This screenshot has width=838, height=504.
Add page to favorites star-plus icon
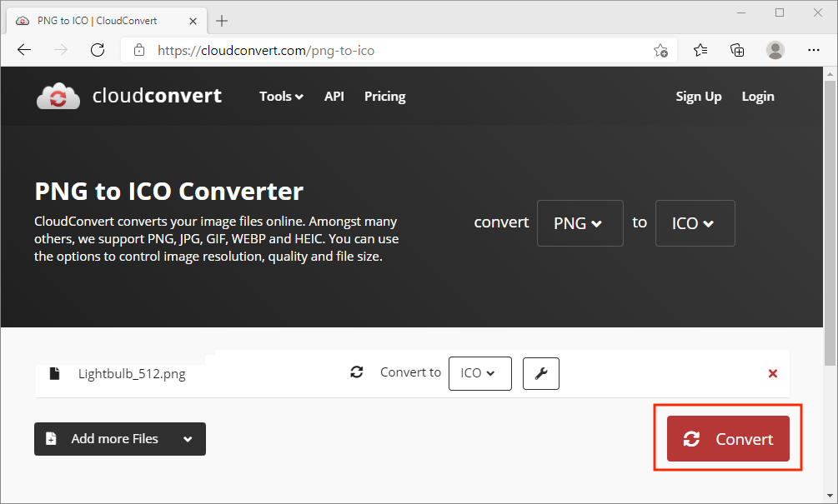660,50
